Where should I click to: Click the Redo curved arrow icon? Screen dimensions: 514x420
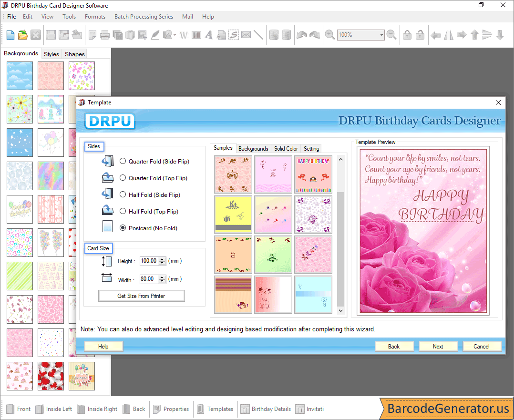[x=315, y=35]
